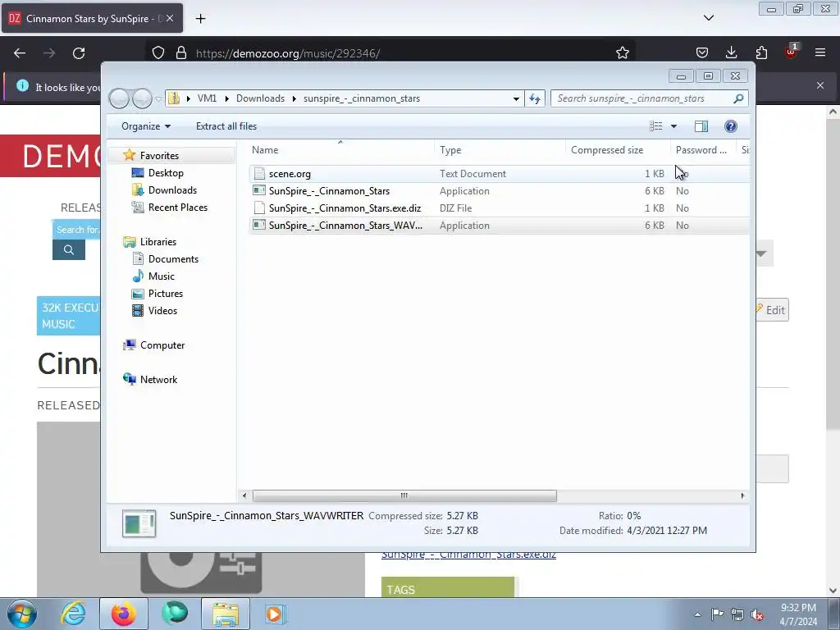Launch Internet Explorer from taskbar
Screen dimensions: 840x630
tap(73, 614)
